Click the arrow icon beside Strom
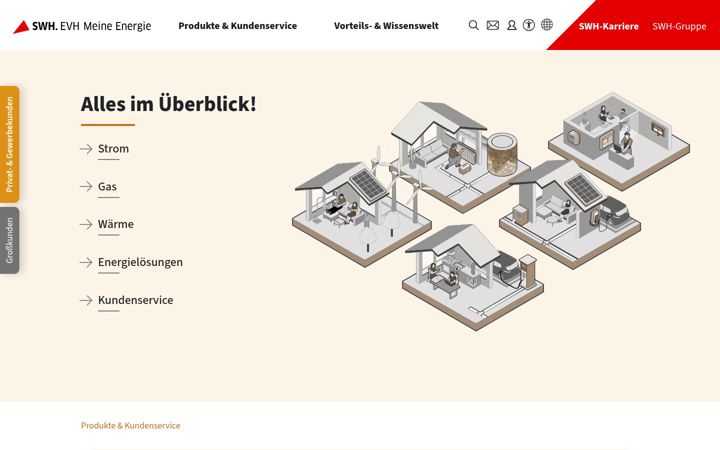Screen dimensions: 720x450 pyautogui.click(x=86, y=149)
